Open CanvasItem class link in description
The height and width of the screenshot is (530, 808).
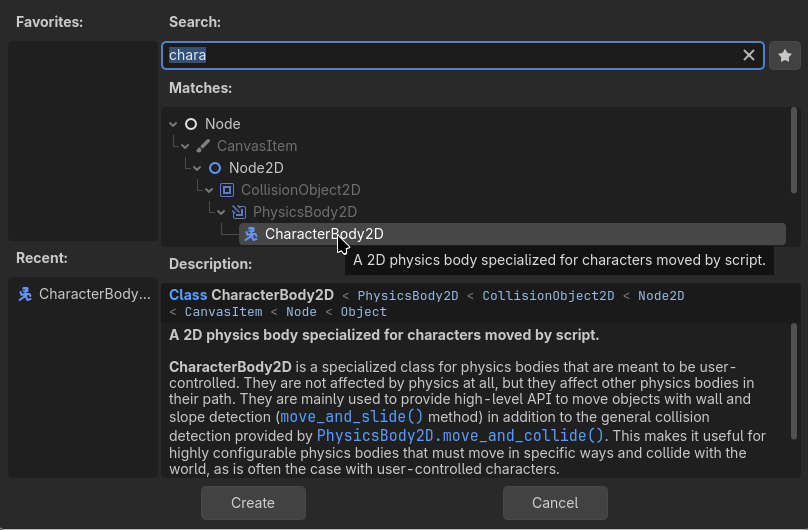[224, 312]
